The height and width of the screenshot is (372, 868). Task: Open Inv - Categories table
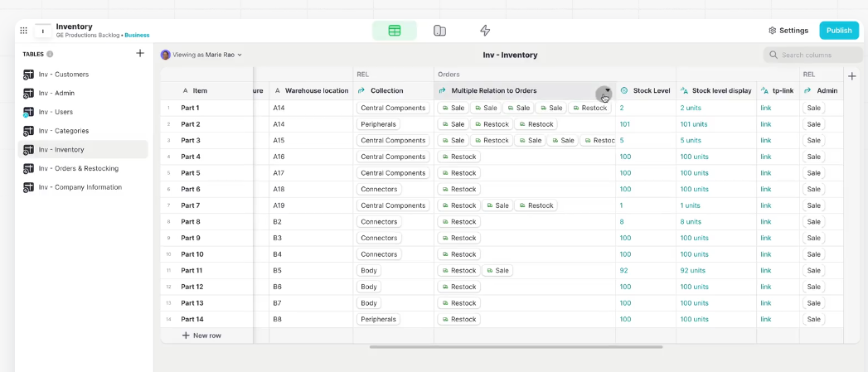[x=82, y=131]
